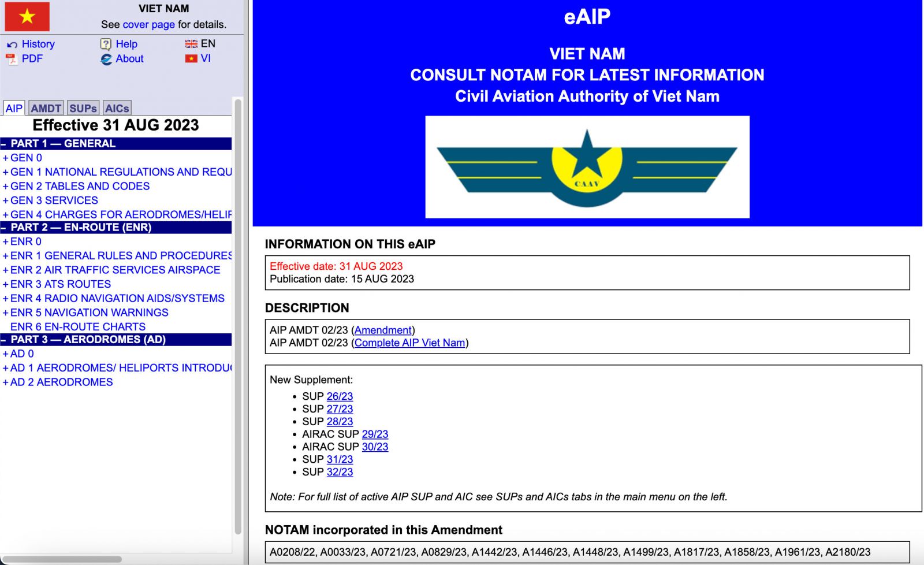
Task: Open the Amendment link
Action: click(383, 330)
